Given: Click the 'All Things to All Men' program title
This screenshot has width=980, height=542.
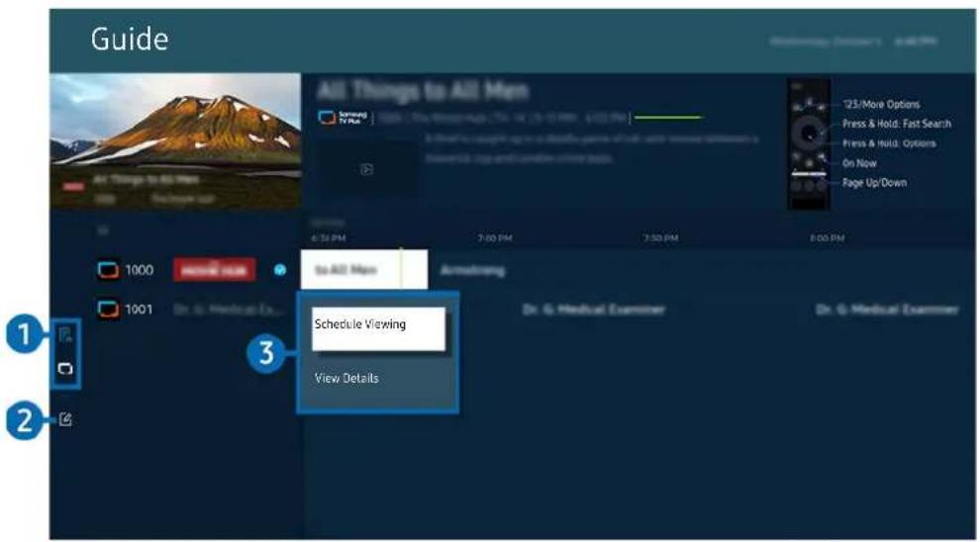Looking at the screenshot, I should pos(423,91).
